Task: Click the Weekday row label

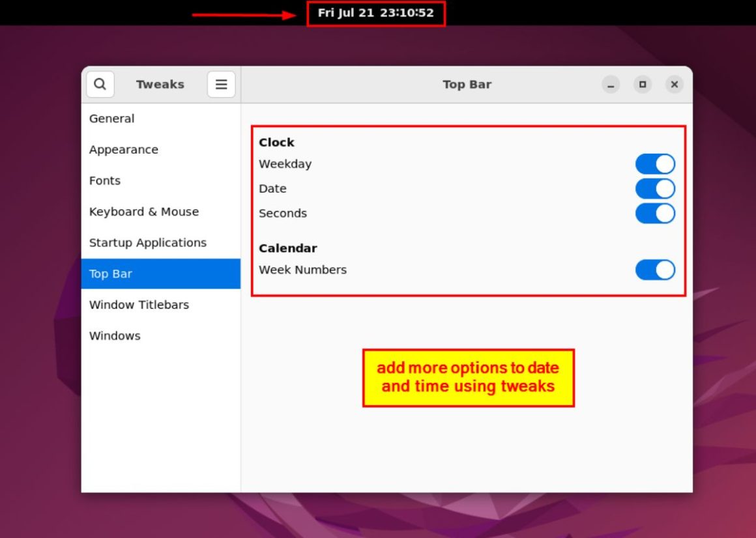Action: (x=285, y=163)
